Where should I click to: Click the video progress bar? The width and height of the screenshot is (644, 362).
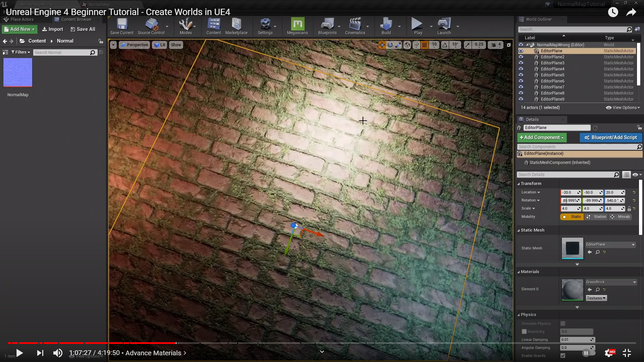[322, 343]
